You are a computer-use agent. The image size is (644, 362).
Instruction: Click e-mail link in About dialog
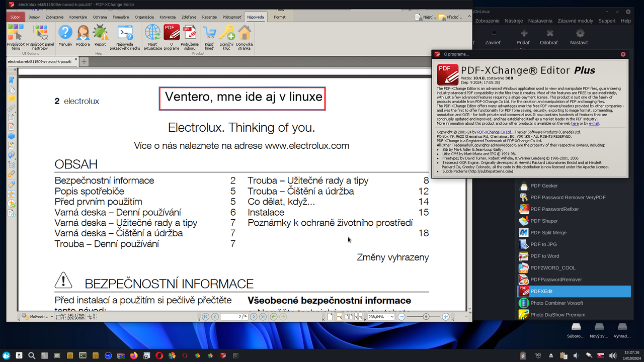pyautogui.click(x=594, y=123)
